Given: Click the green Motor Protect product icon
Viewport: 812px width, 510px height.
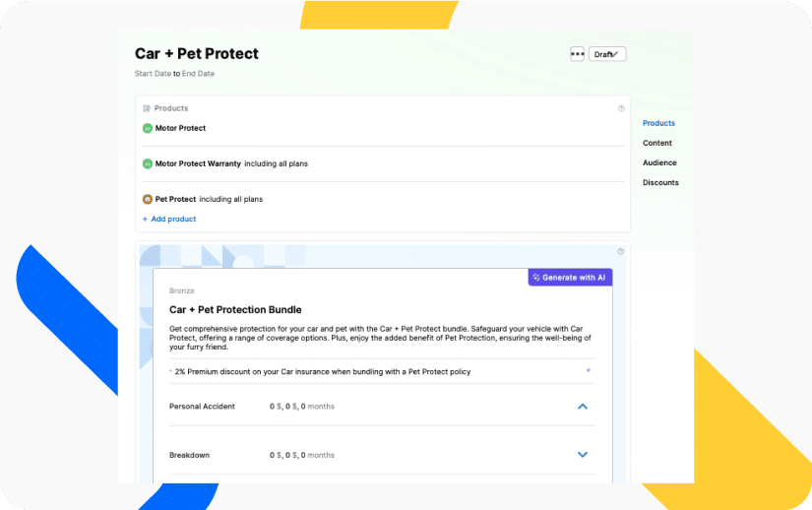Looking at the screenshot, I should (x=148, y=128).
